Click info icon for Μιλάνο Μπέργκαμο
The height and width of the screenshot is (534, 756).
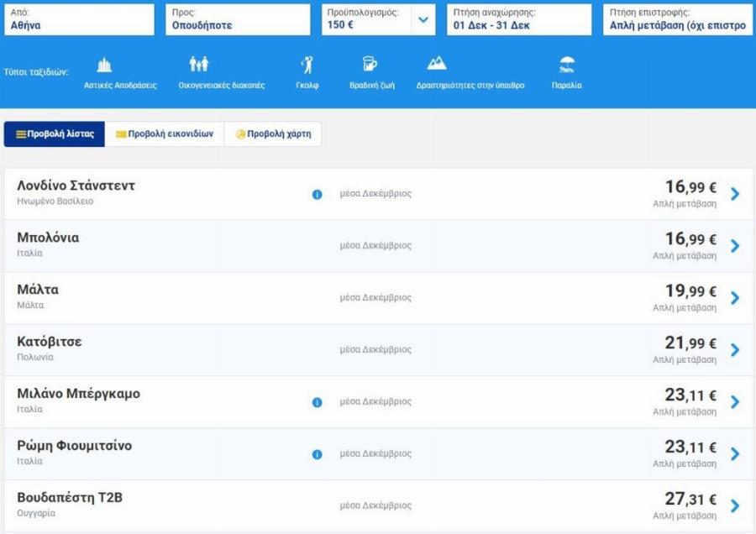(317, 402)
